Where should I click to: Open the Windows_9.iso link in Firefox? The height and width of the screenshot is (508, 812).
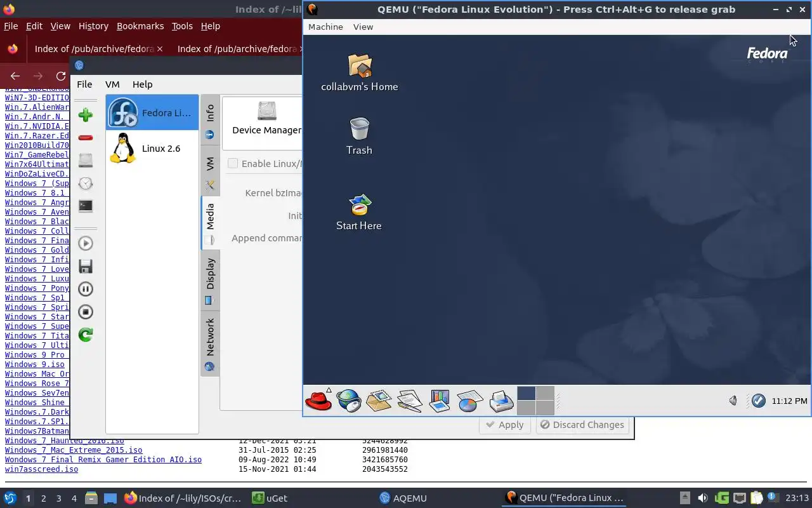(35, 364)
